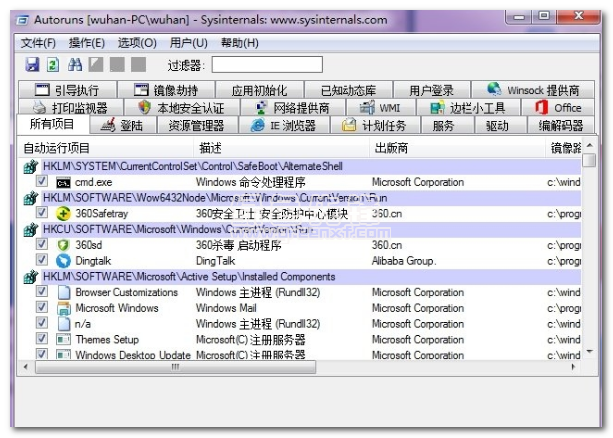Switch to the 驱动 tab

click(x=501, y=126)
